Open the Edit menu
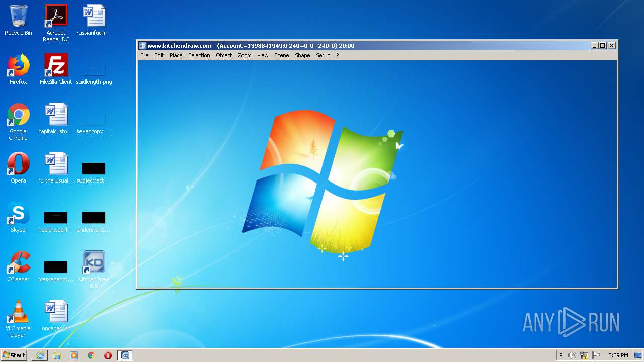This screenshot has width=644, height=362. 159,55
